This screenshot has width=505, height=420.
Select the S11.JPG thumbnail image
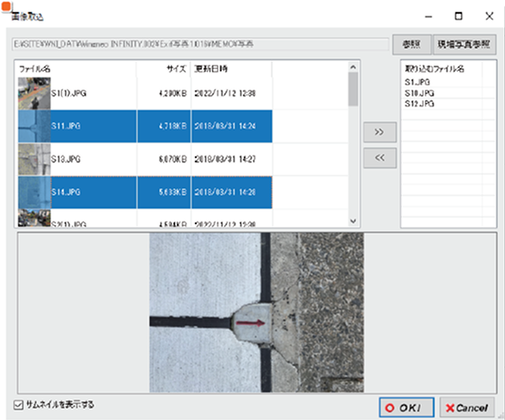pos(34,126)
